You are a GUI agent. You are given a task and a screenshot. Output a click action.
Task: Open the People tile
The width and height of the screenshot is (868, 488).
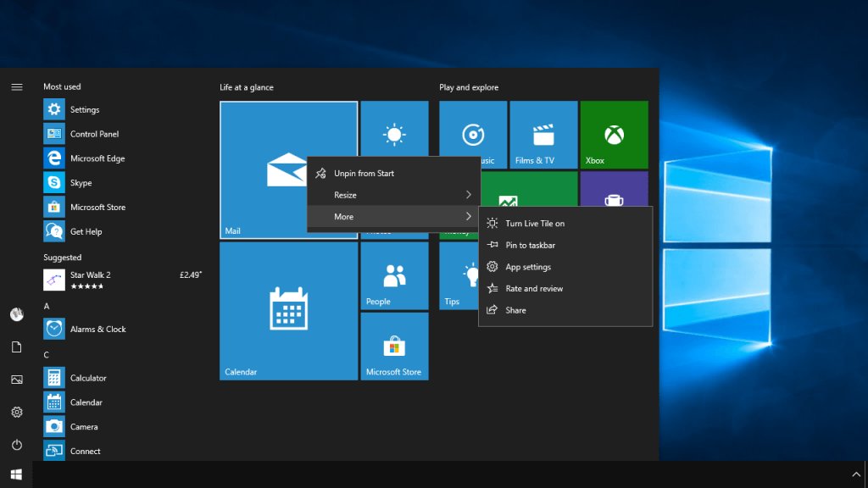tap(394, 276)
